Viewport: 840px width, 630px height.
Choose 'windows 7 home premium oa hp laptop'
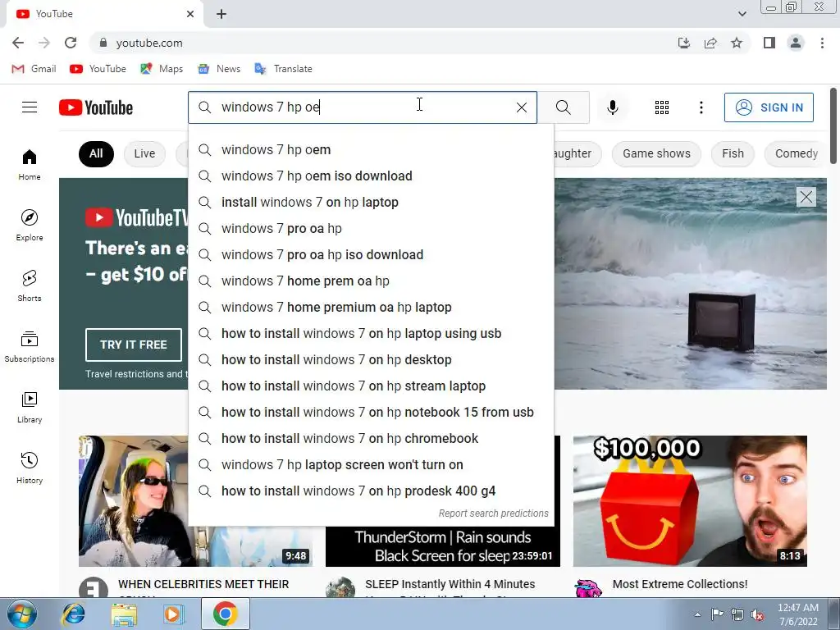[371, 307]
